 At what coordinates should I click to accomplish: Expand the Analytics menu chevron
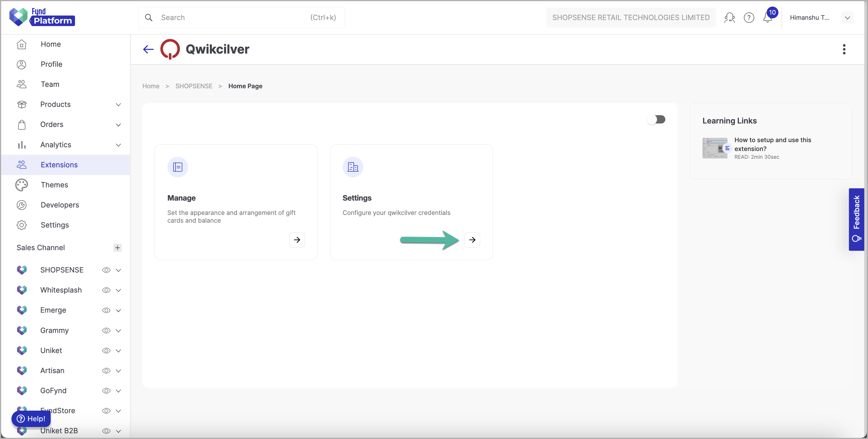[x=118, y=145]
